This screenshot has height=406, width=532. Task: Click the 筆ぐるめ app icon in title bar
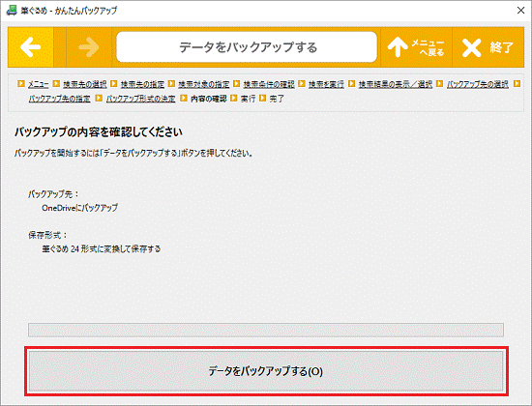pos(12,11)
